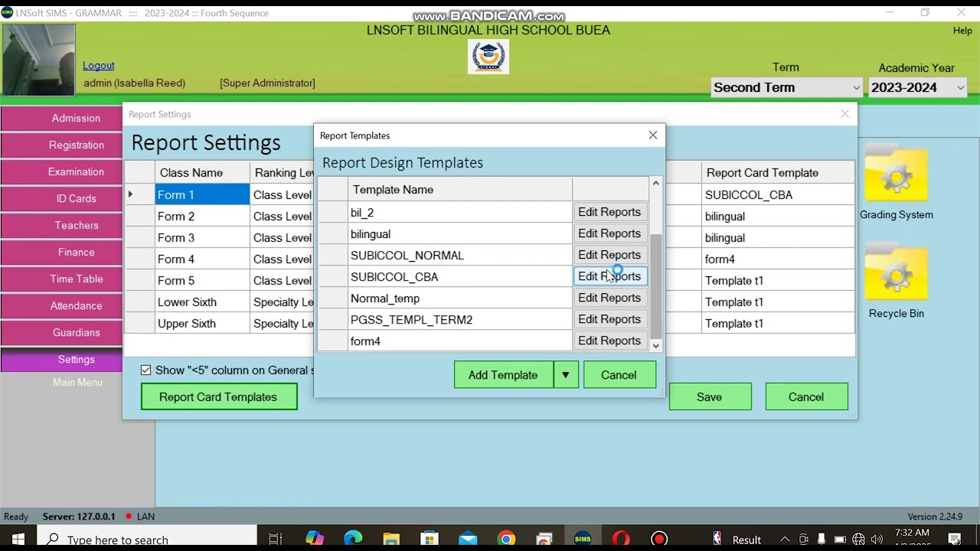980x551 pixels.
Task: Check battery status tray icon
Action: 840,539
